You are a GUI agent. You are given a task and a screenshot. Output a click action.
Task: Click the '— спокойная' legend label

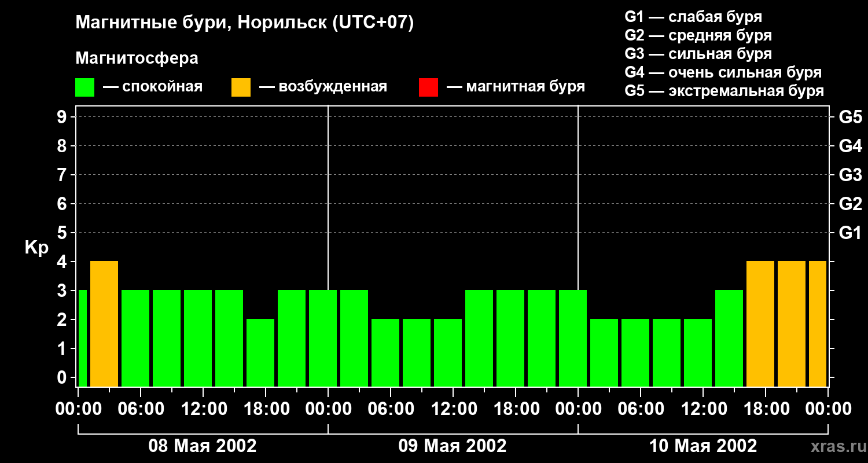tap(153, 87)
